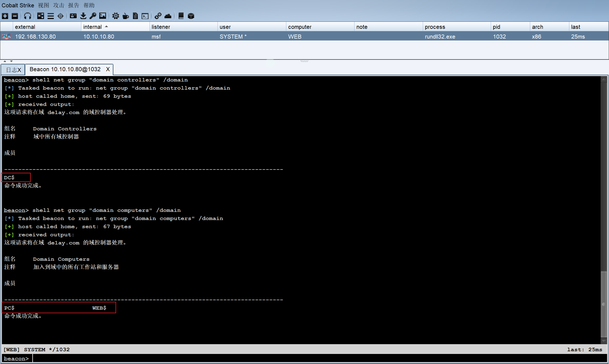Image resolution: width=609 pixels, height=364 pixels.
Task: Open Scripted Web Delivery terminal icon
Action: [x=145, y=16]
